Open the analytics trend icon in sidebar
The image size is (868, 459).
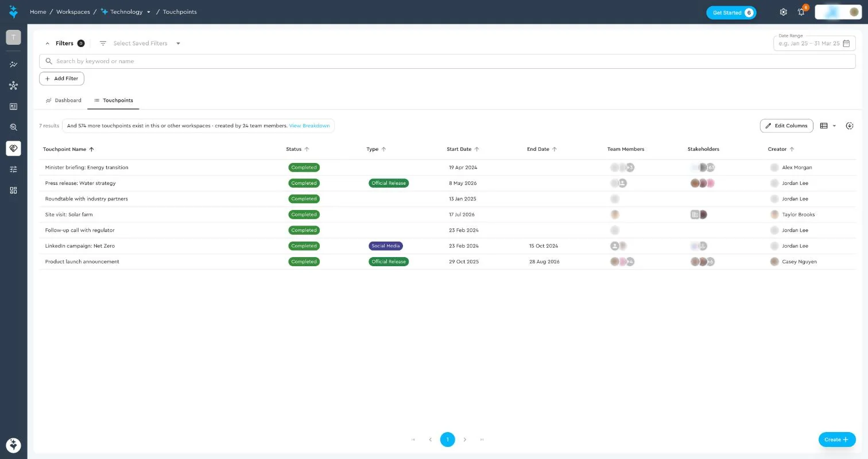pos(13,65)
